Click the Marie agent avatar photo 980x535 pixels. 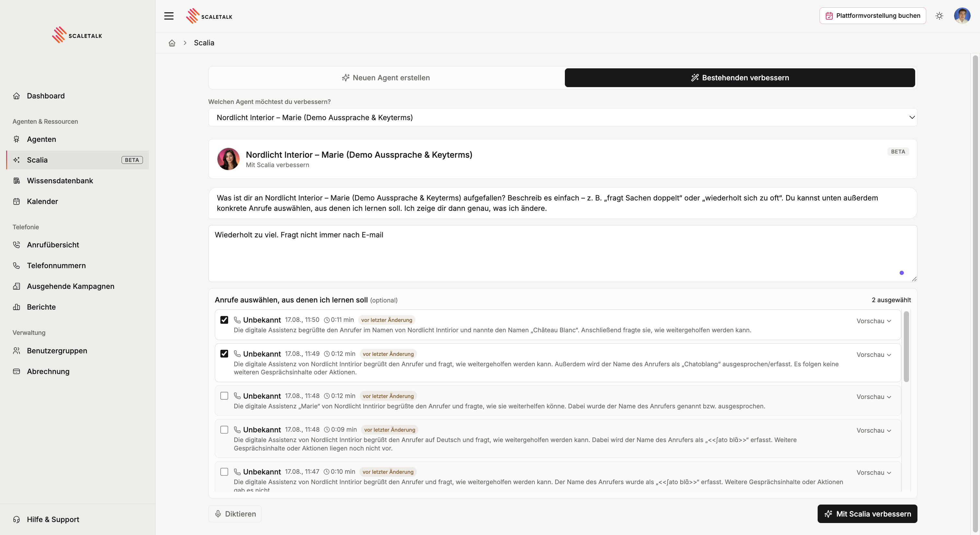[228, 159]
